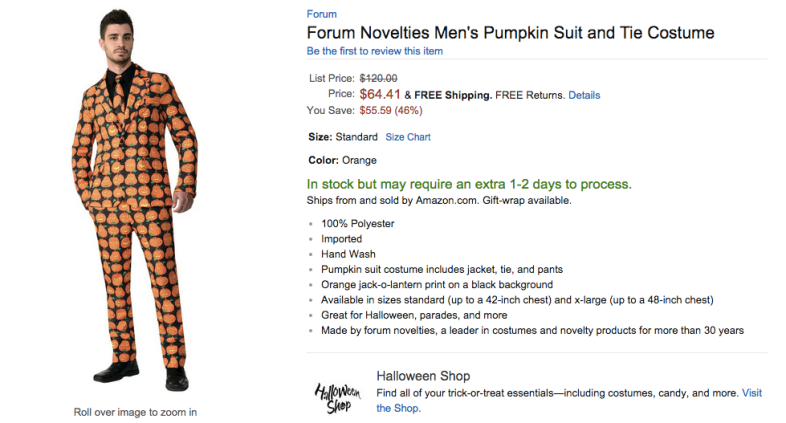Open the shipping Details link
Viewport: 786px width, 423px height.
coord(584,95)
